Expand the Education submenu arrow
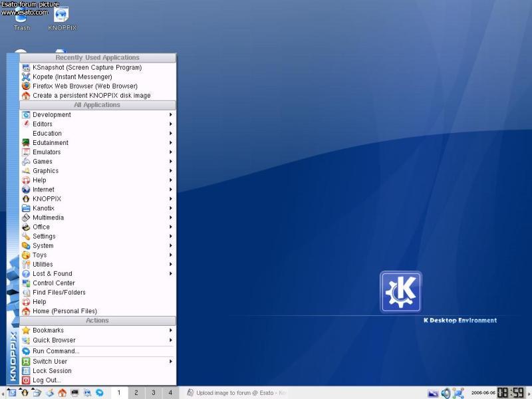Viewport: 532px width, 399px height. [x=171, y=134]
